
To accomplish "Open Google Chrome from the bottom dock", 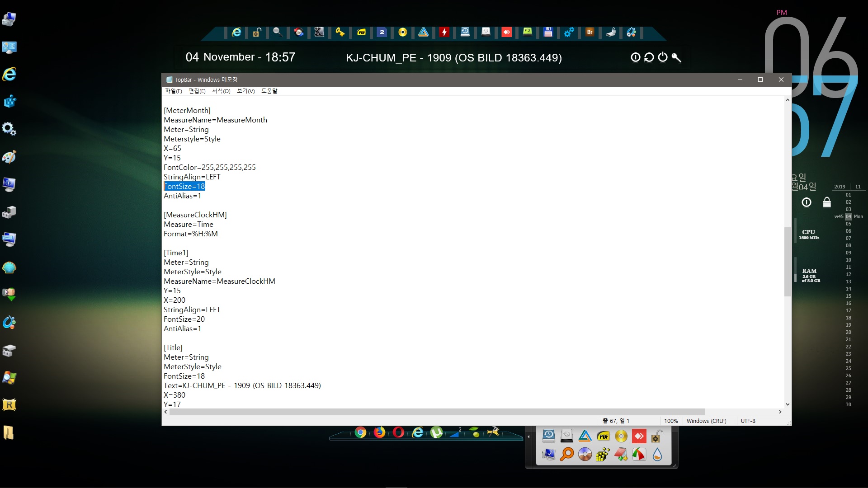I will (360, 432).
